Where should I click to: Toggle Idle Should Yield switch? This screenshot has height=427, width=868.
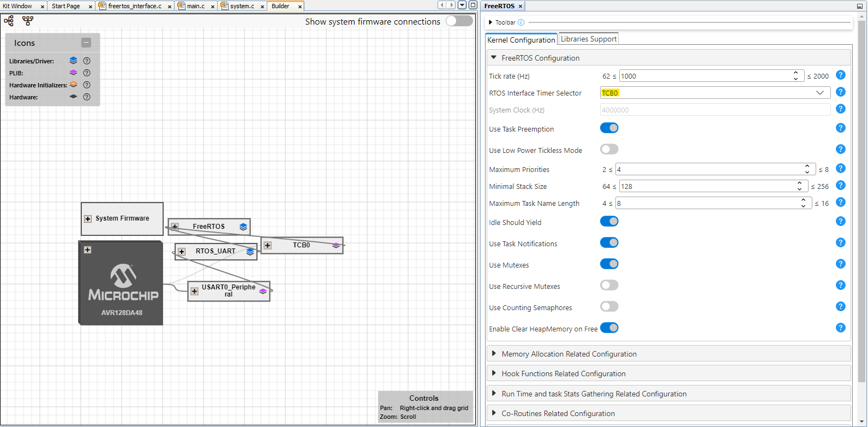point(609,221)
